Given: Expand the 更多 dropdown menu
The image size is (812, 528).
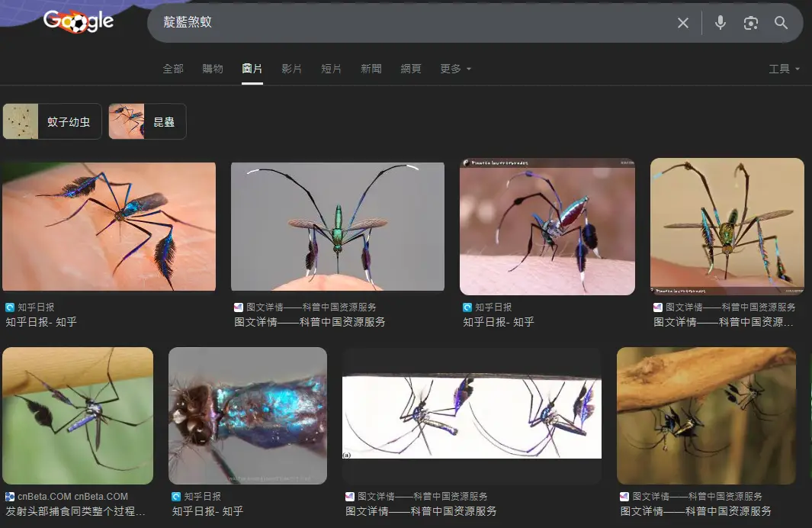Looking at the screenshot, I should coord(455,69).
